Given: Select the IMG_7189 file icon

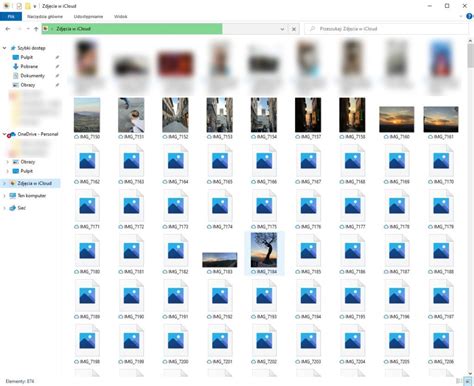Looking at the screenshot, I should click(x=87, y=296).
